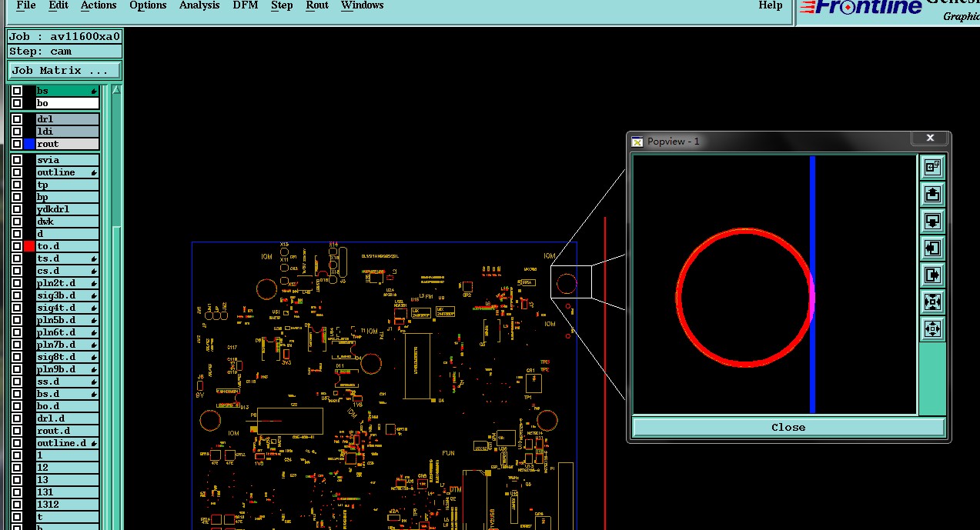Click the edit marker on the sig3b.d layer
This screenshot has height=530, width=980.
pyautogui.click(x=94, y=296)
